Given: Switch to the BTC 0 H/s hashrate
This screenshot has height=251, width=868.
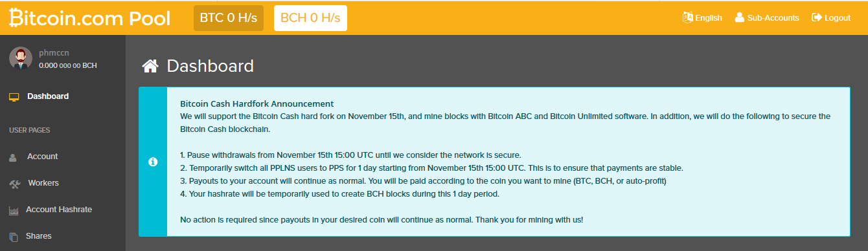Looking at the screenshot, I should click(229, 18).
